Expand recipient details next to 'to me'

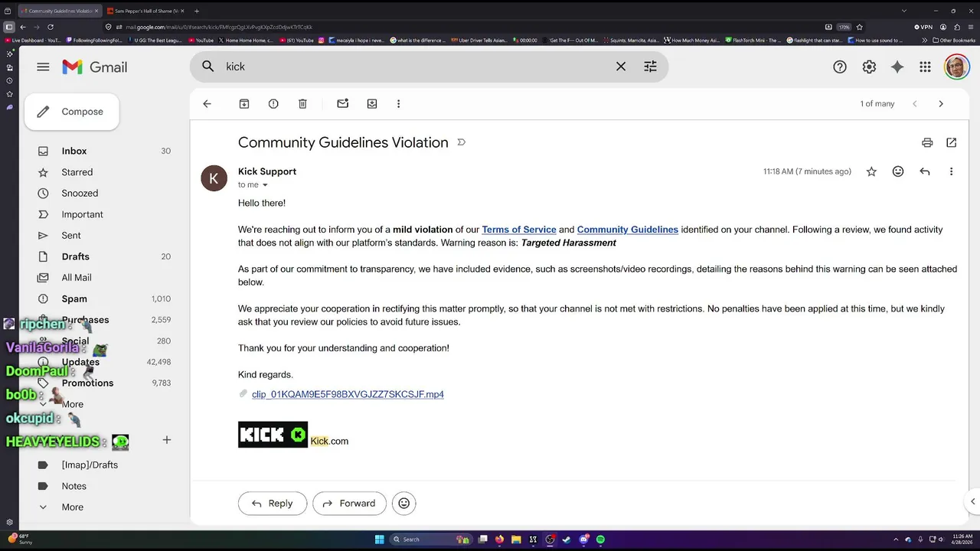[x=266, y=185]
